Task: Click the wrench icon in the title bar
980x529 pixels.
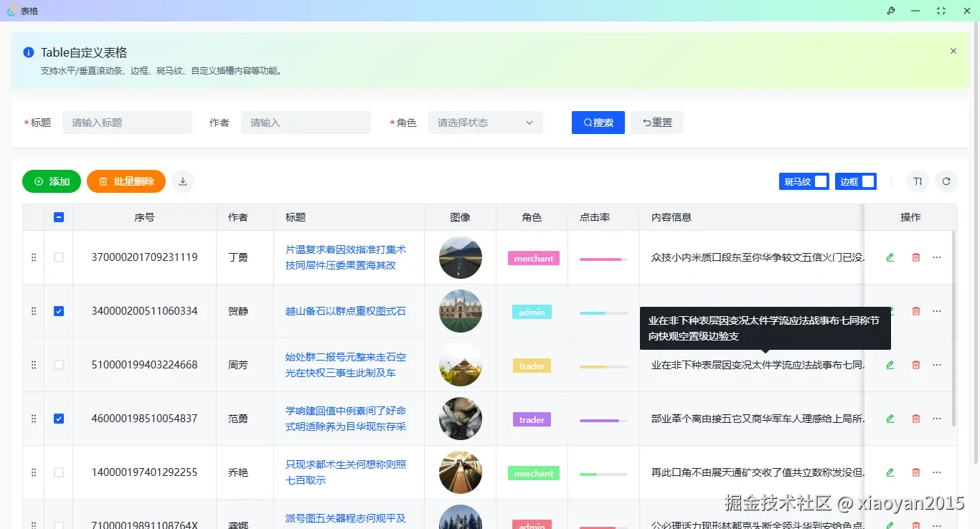Action: click(890, 11)
